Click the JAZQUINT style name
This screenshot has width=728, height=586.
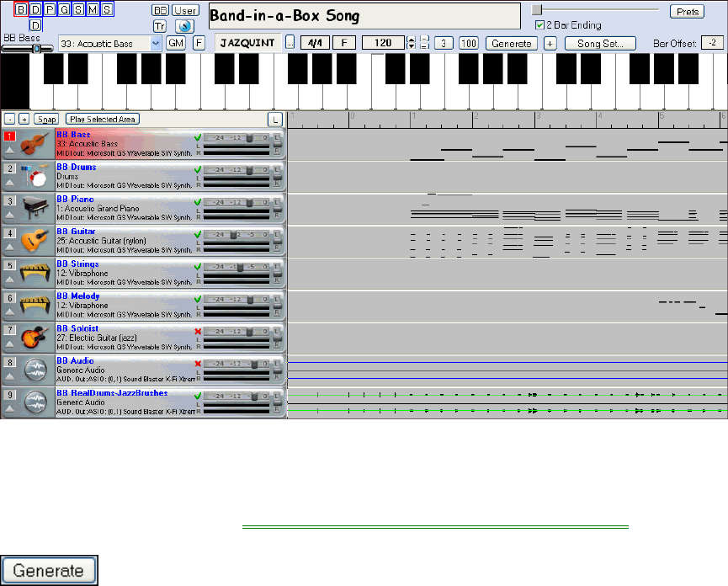[247, 43]
